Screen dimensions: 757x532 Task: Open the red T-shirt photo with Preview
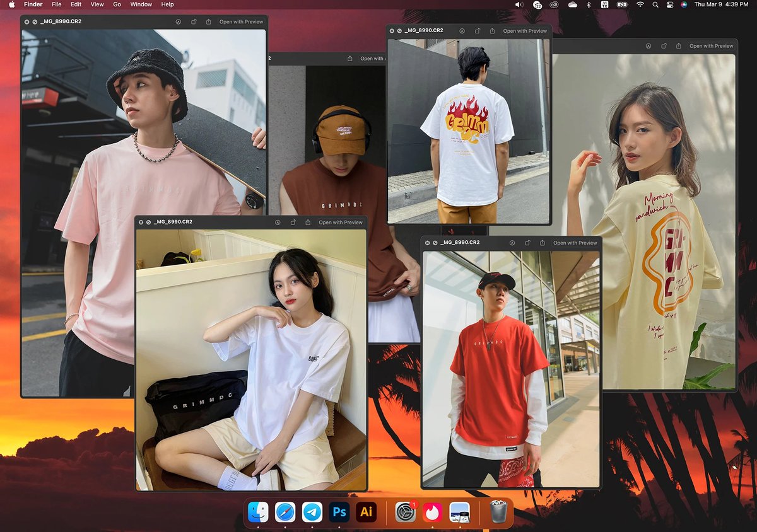(x=575, y=243)
